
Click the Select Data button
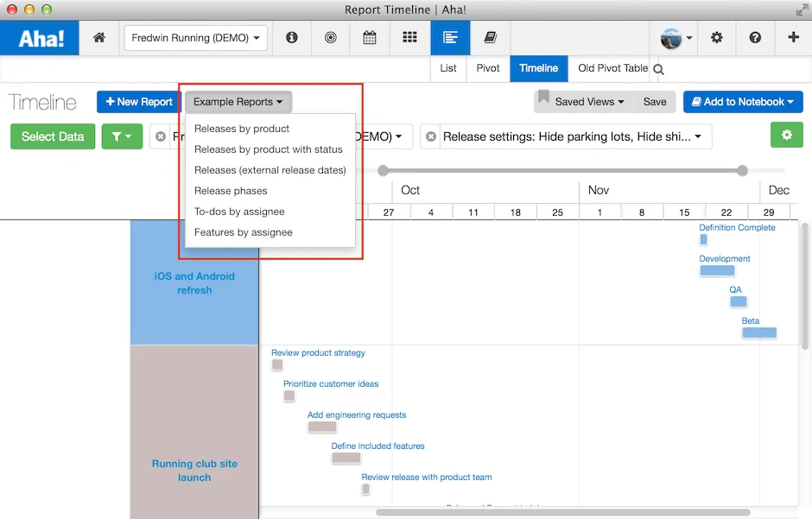pyautogui.click(x=53, y=136)
